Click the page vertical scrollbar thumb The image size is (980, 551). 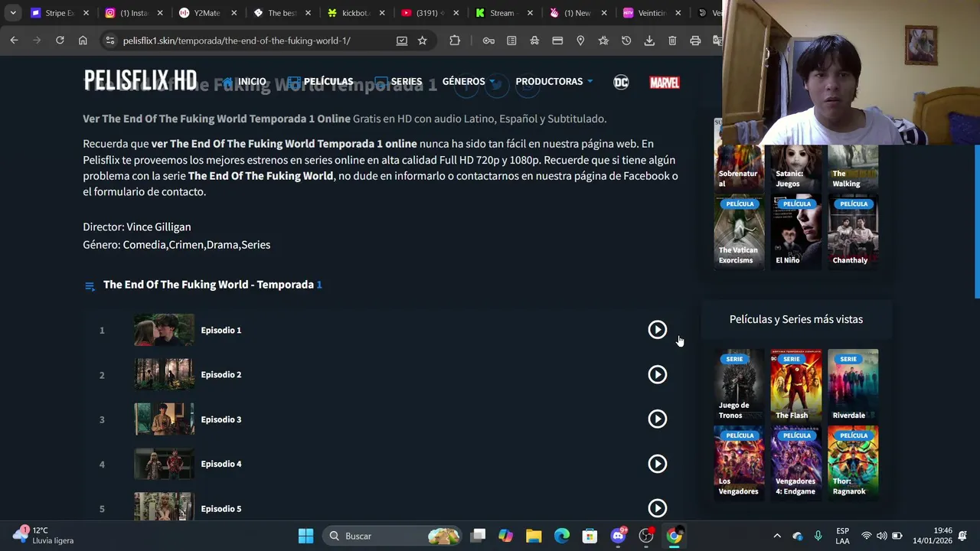[976, 220]
